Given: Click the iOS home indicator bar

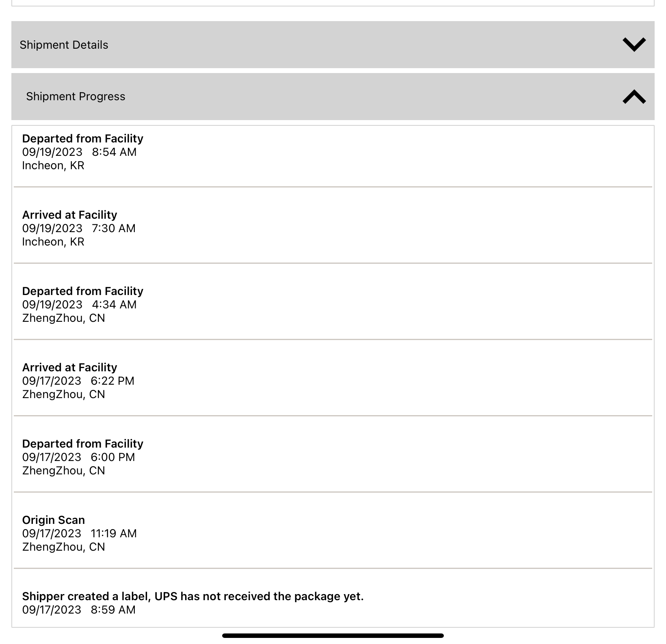Looking at the screenshot, I should click(333, 635).
